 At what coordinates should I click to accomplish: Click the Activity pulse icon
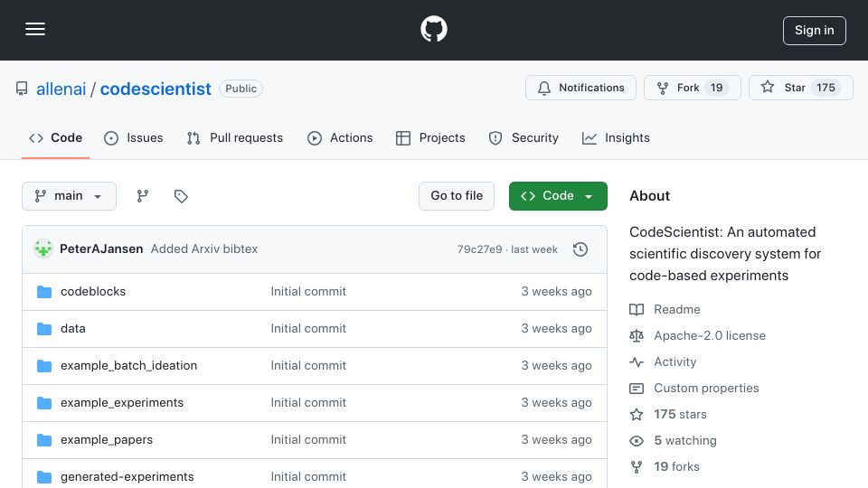pyautogui.click(x=637, y=361)
